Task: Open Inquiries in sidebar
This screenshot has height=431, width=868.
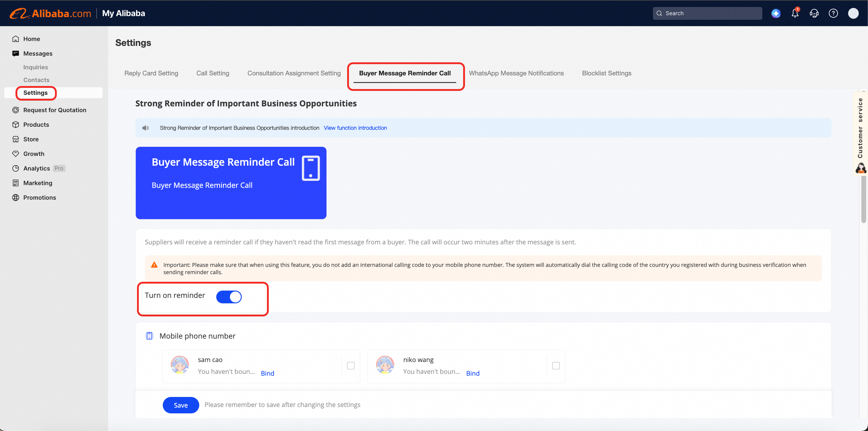Action: pos(35,67)
